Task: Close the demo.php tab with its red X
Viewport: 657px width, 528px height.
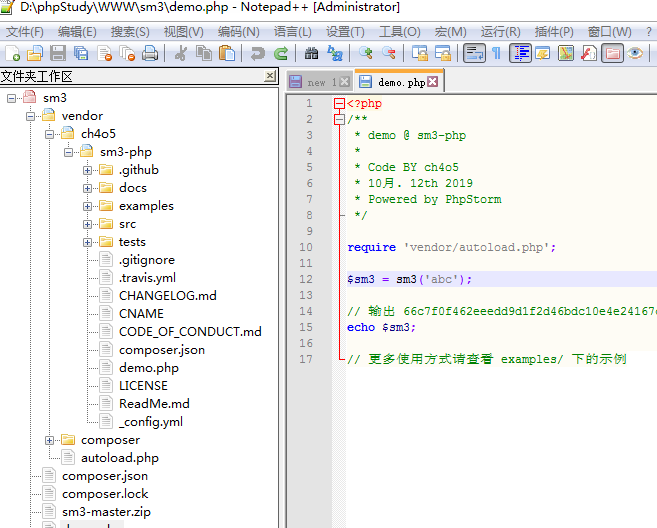Action: click(x=433, y=81)
